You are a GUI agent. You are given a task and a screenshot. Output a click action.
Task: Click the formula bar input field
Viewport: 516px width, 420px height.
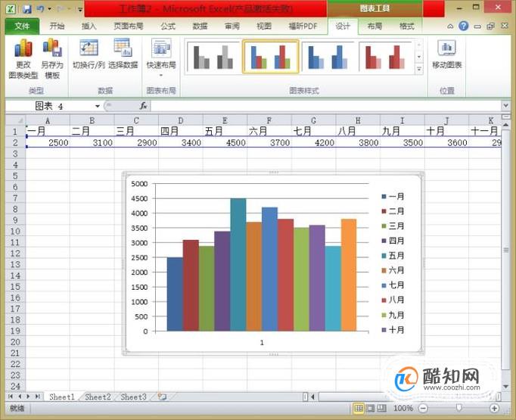[x=326, y=106]
